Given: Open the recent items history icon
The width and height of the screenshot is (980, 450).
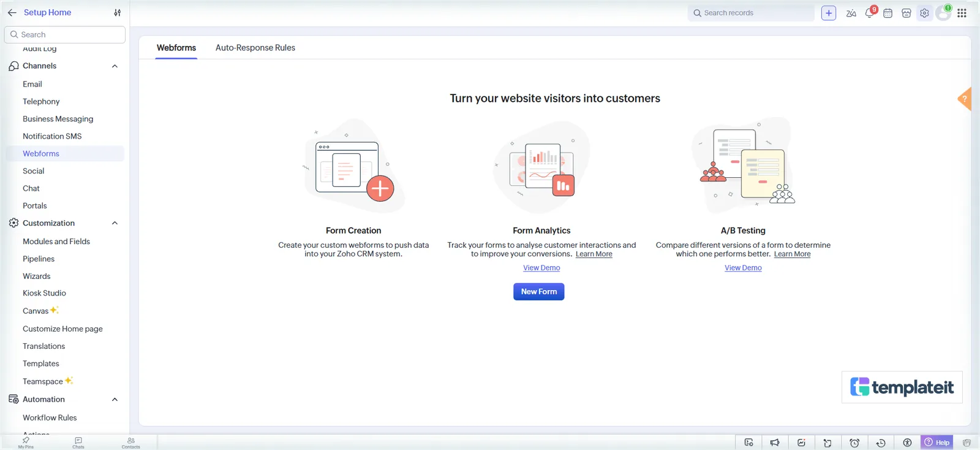Looking at the screenshot, I should [x=881, y=443].
